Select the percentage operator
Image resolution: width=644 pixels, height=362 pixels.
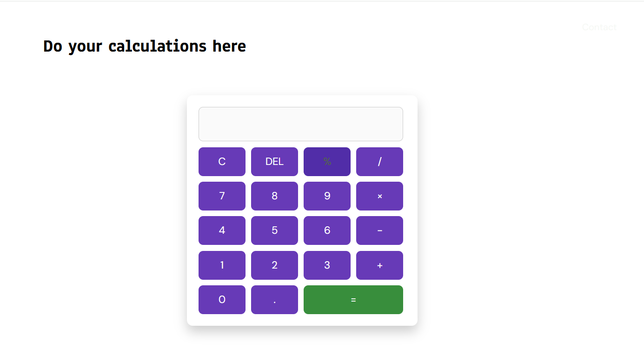(x=327, y=161)
